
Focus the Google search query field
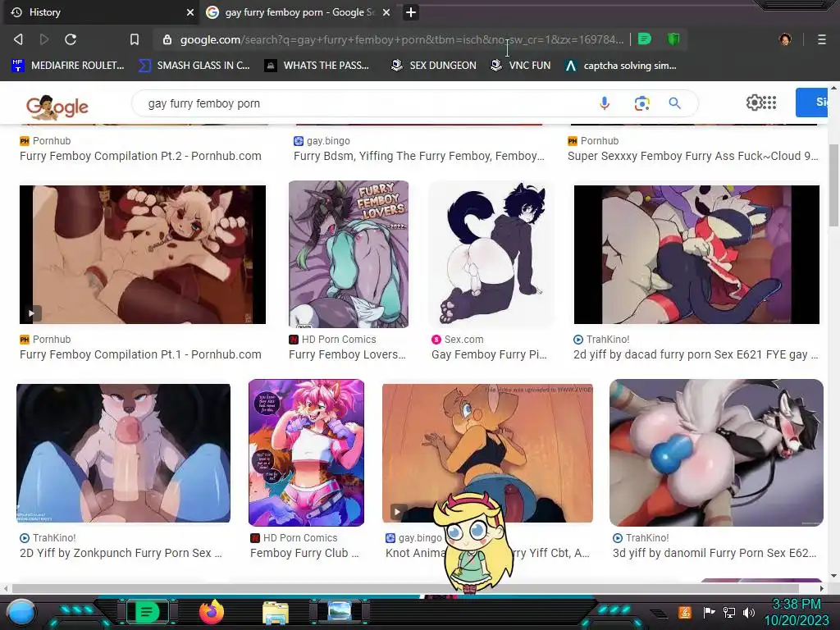click(x=364, y=103)
